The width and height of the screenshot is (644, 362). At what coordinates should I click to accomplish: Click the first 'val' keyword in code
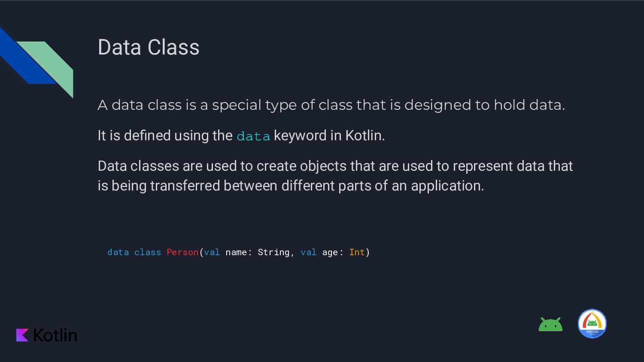pos(212,252)
